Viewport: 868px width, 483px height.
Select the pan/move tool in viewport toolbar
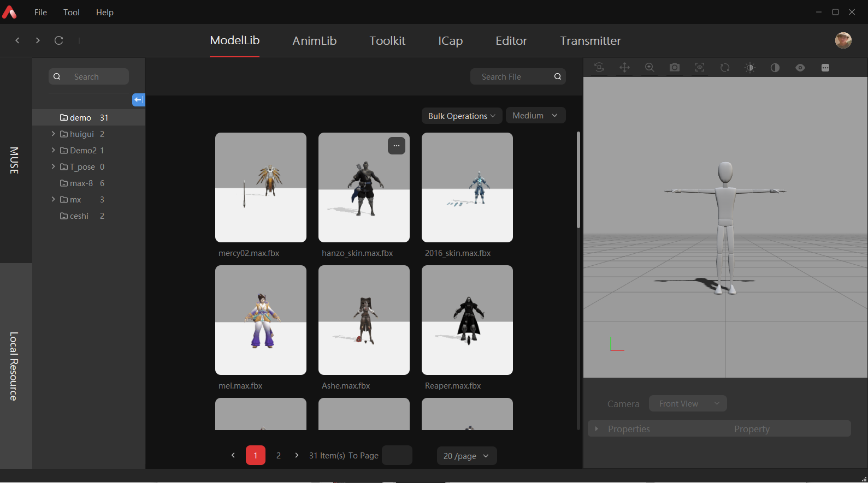[624, 68]
